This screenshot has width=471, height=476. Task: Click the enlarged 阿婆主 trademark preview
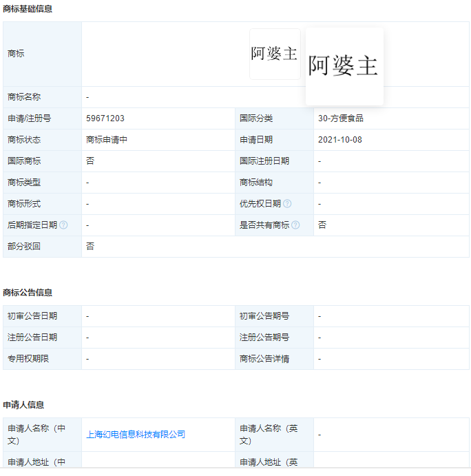(x=344, y=66)
